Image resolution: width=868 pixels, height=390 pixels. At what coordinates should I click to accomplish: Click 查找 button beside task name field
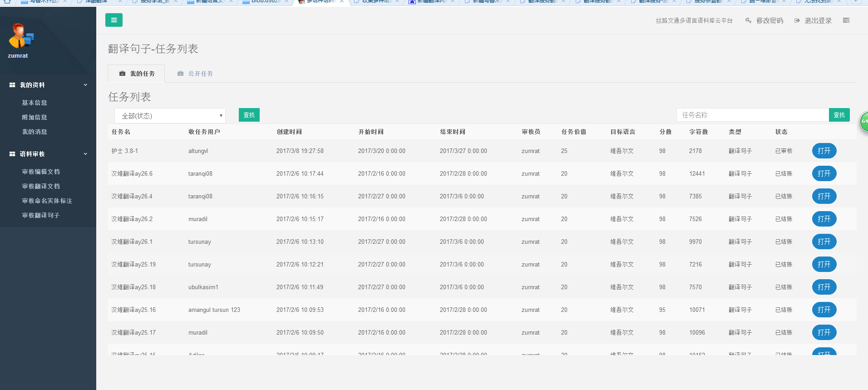point(839,115)
